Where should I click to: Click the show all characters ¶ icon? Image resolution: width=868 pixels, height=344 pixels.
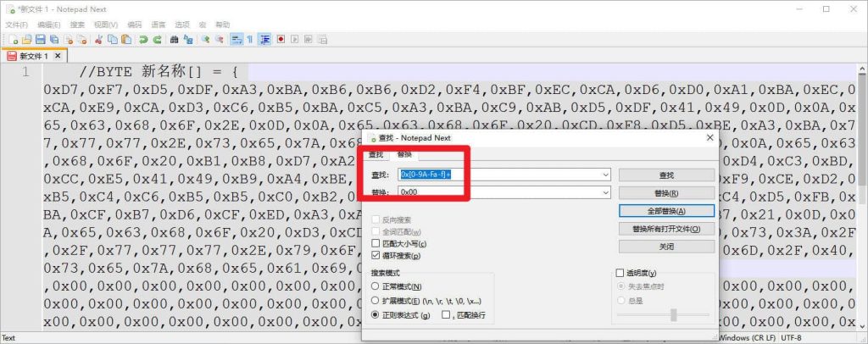(251, 39)
